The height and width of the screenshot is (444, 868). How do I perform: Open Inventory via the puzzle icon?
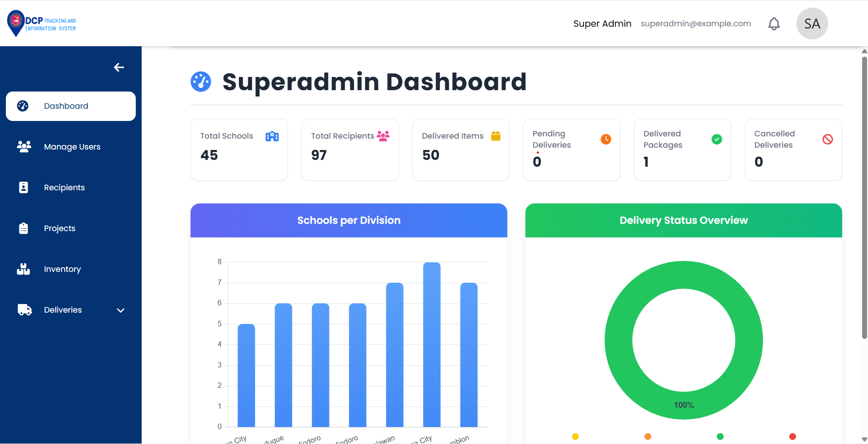(23, 269)
